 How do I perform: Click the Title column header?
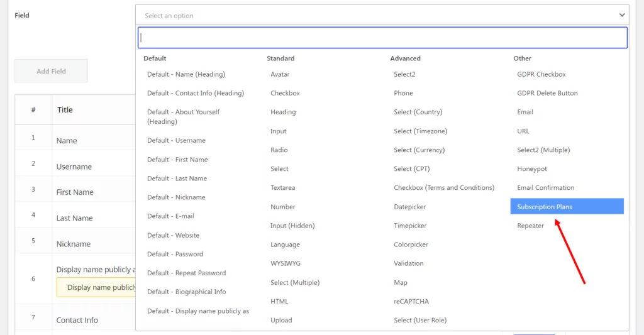(65, 110)
